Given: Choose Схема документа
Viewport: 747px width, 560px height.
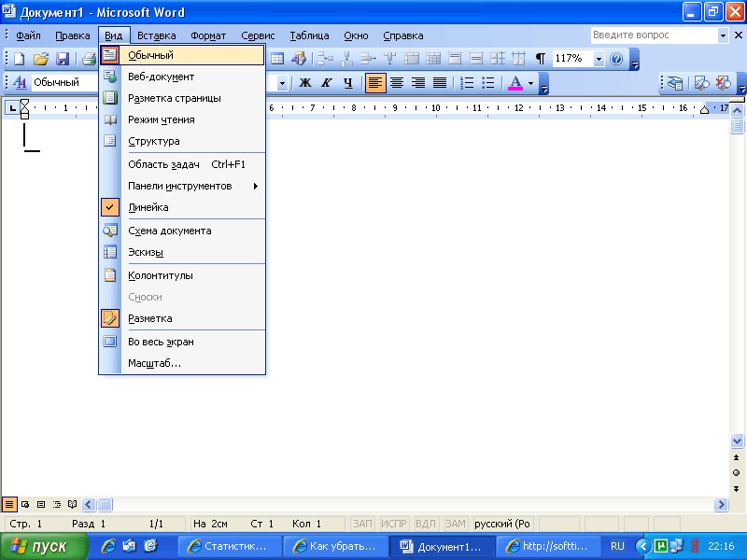Looking at the screenshot, I should tap(182, 231).
